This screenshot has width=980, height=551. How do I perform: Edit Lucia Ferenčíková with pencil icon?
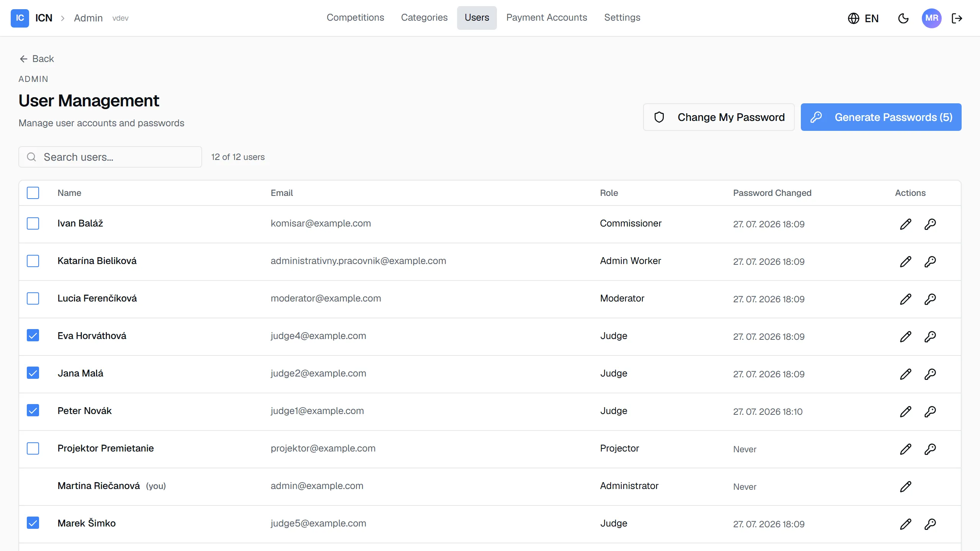point(906,299)
